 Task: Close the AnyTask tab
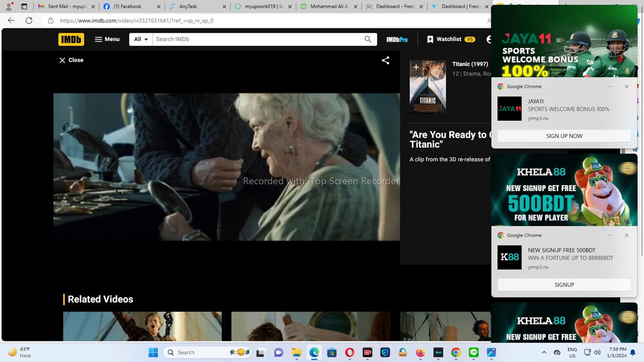[224, 7]
